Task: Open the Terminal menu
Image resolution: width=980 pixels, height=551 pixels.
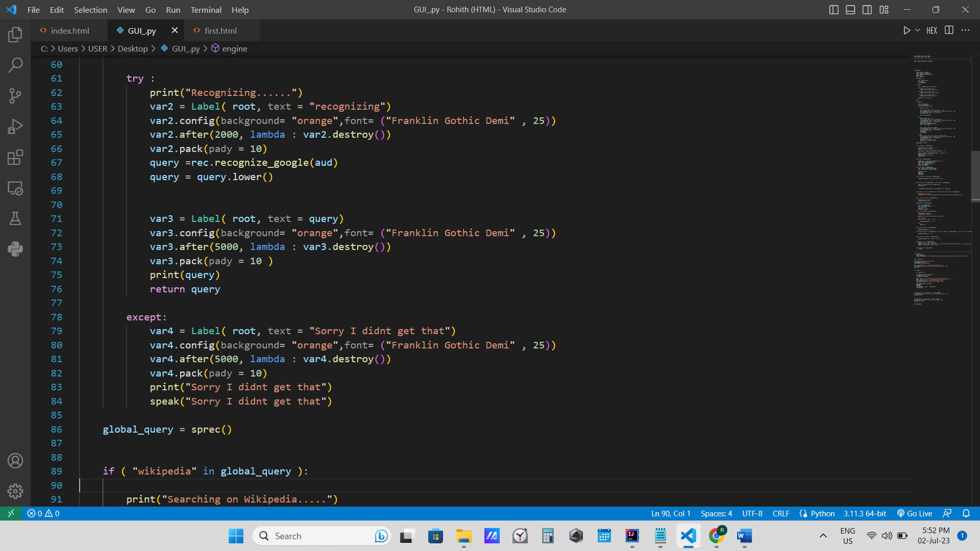Action: [206, 10]
